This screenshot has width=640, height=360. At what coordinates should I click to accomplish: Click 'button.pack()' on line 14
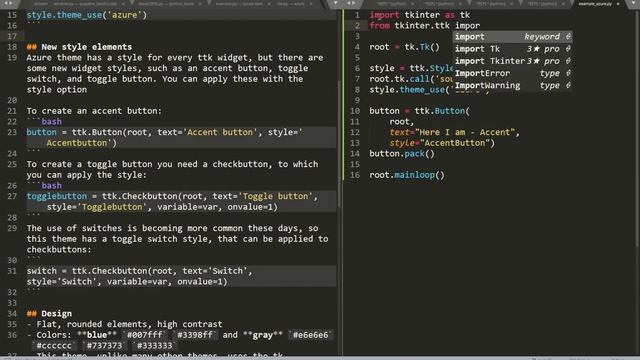pyautogui.click(x=402, y=154)
